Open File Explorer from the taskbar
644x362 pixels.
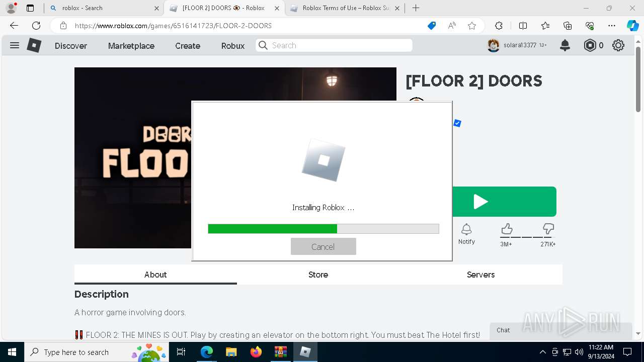coord(231,352)
